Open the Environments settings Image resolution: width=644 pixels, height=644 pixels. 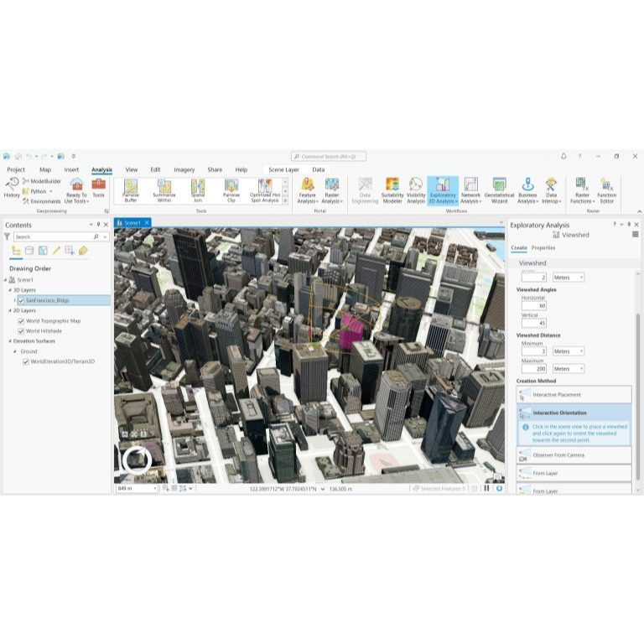point(42,201)
